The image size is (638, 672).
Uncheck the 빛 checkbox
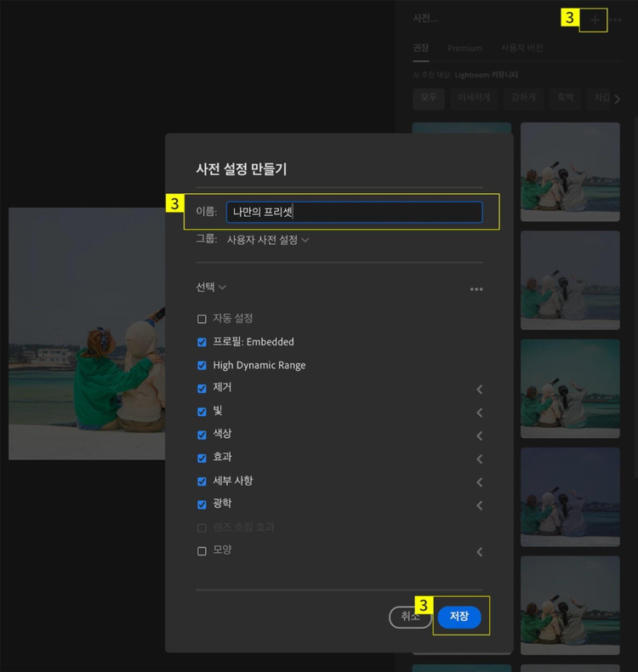(202, 412)
